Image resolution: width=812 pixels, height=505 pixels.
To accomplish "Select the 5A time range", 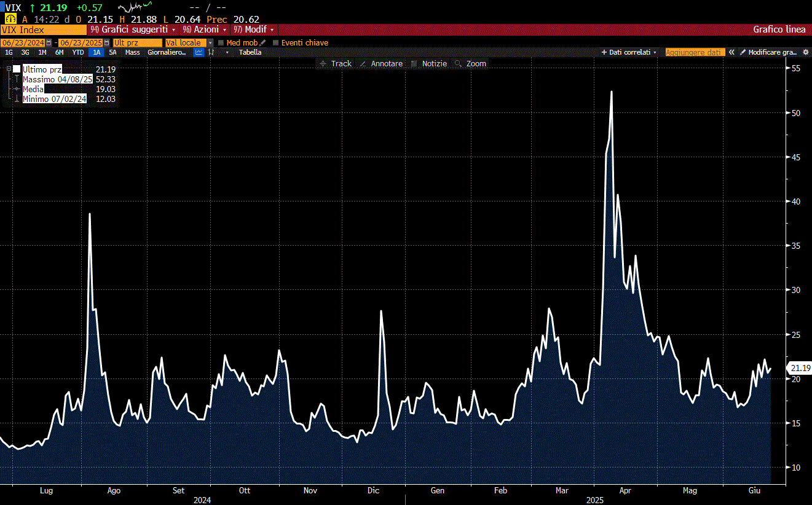I will point(112,52).
